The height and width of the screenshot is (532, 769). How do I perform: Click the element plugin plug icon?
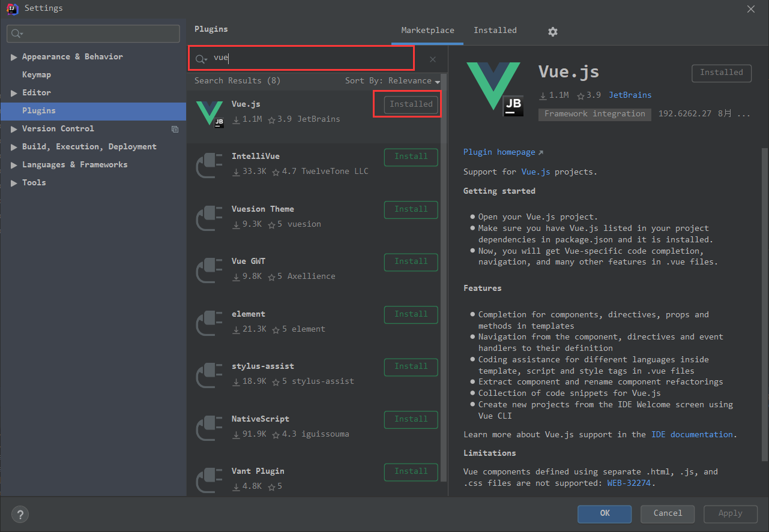pos(210,323)
